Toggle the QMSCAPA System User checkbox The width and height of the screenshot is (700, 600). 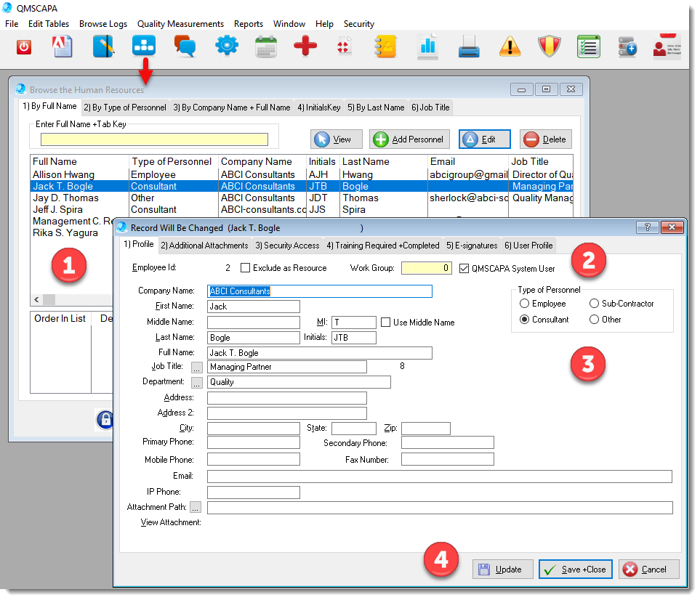(465, 268)
